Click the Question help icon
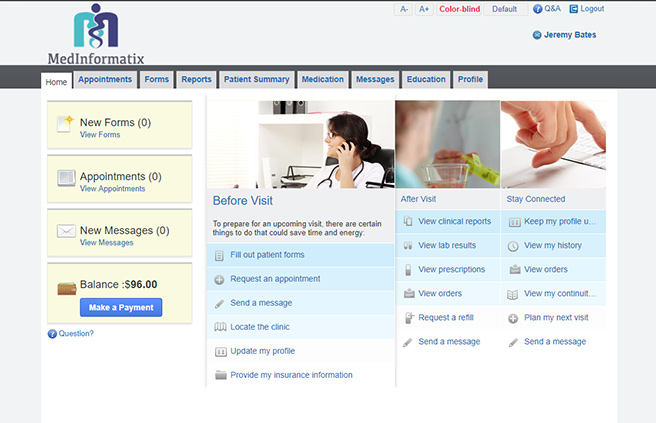Screen dimensions: 656x423 tap(52, 334)
